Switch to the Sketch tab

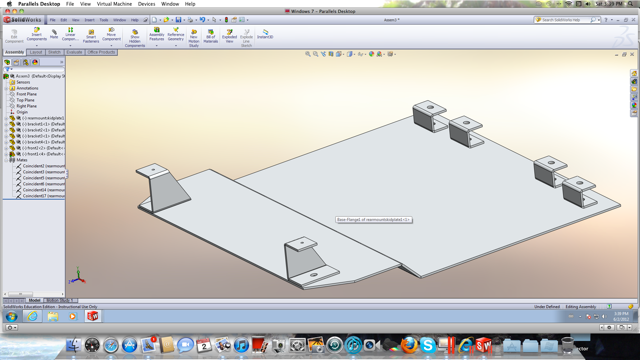click(54, 52)
